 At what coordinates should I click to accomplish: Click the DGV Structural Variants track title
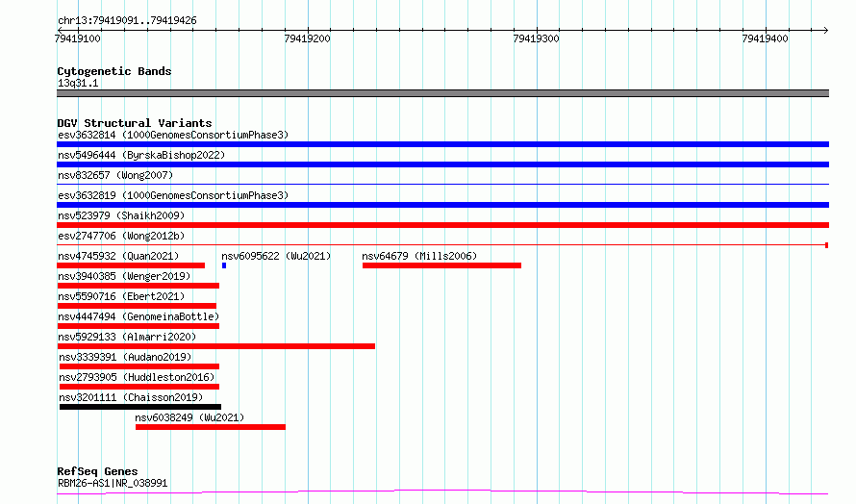(135, 123)
